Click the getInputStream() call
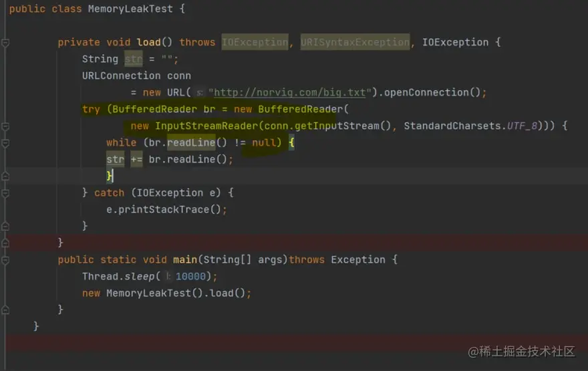Image resolution: width=588 pixels, height=371 pixels. click(x=343, y=126)
